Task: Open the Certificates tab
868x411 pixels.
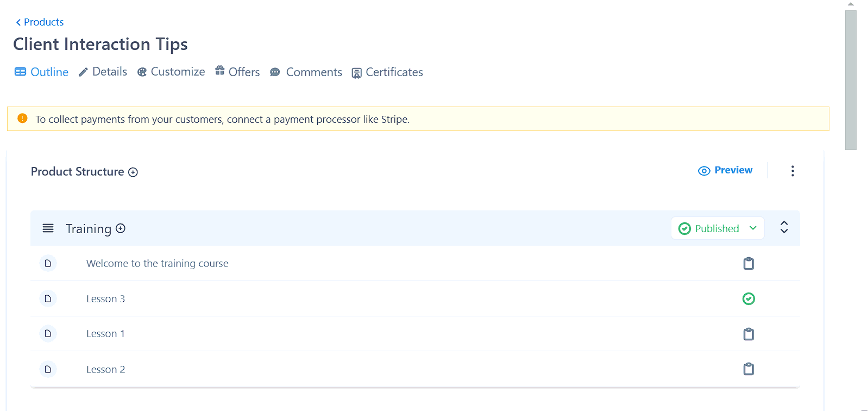Action: click(387, 72)
